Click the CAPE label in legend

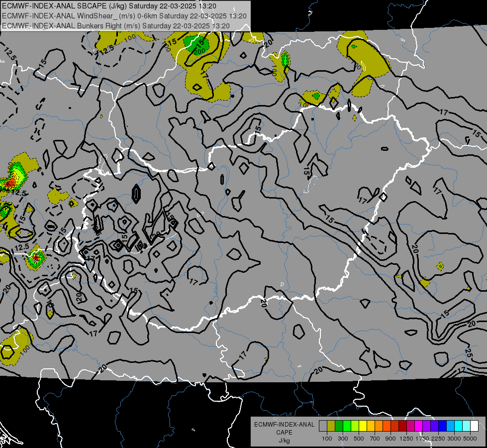(x=284, y=433)
